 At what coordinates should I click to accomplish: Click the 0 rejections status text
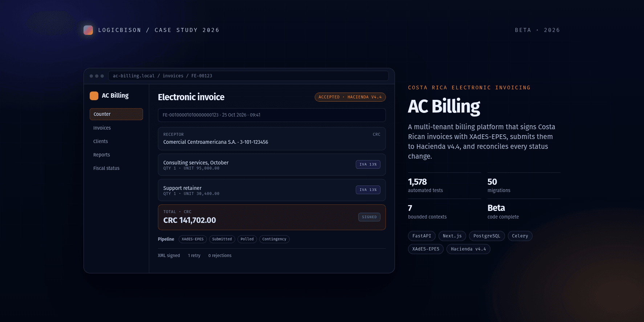[220, 256]
